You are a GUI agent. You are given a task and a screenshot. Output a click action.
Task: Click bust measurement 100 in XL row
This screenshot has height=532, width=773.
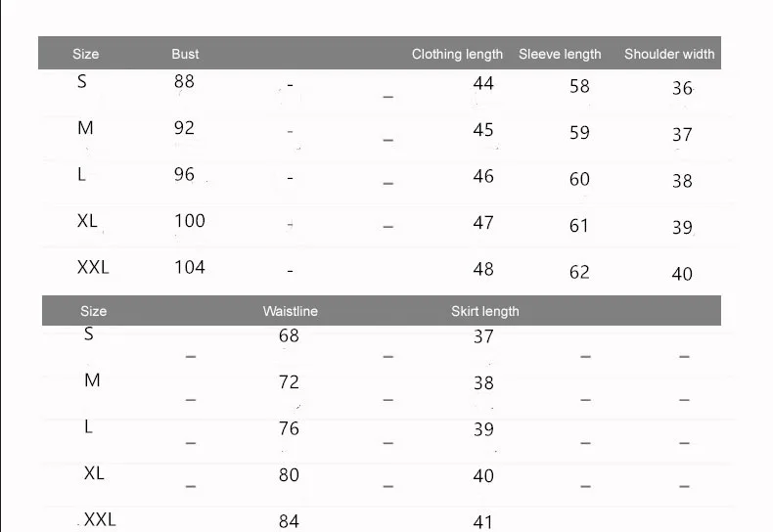click(190, 220)
